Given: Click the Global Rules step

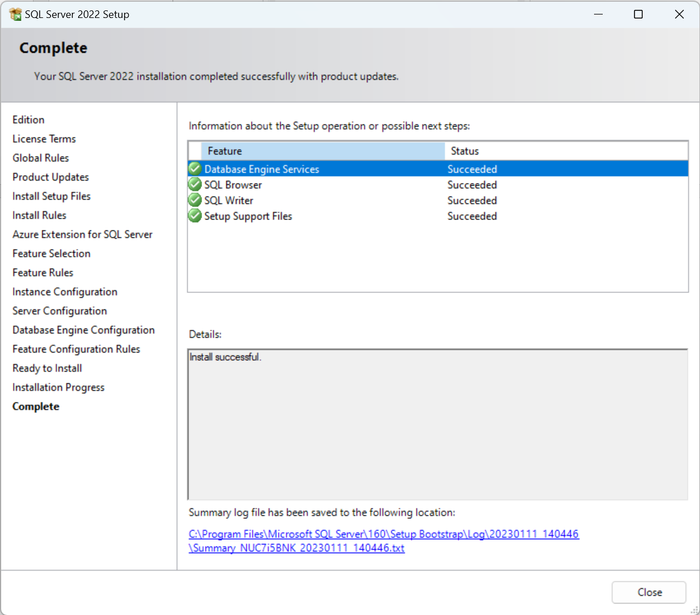Looking at the screenshot, I should tap(41, 158).
